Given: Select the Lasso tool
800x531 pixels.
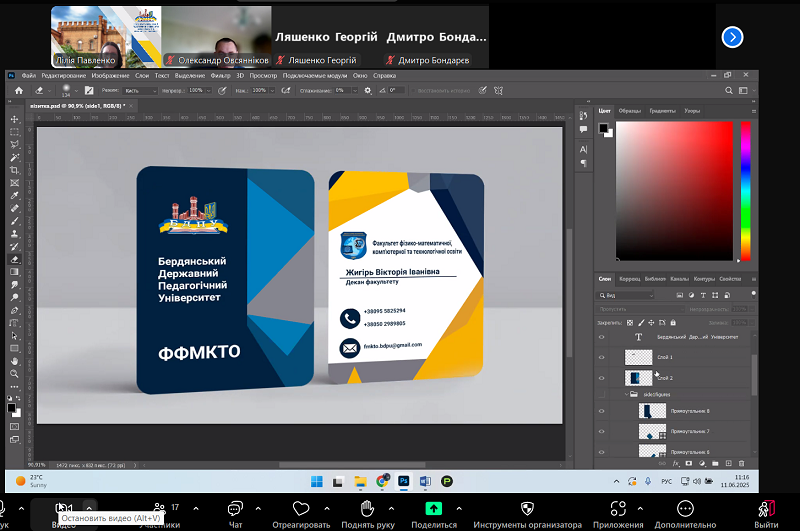Looking at the screenshot, I should (x=14, y=144).
